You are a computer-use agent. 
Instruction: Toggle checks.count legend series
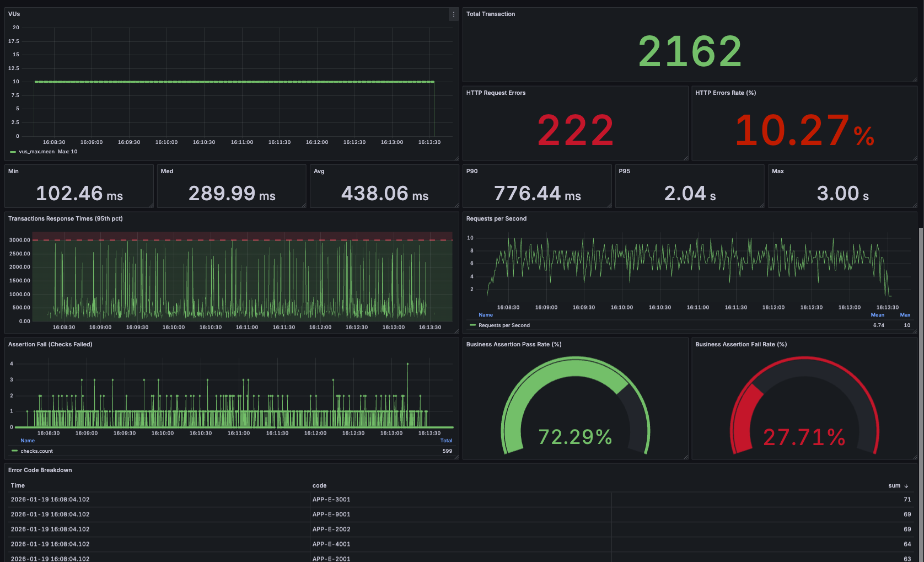pyautogui.click(x=36, y=451)
